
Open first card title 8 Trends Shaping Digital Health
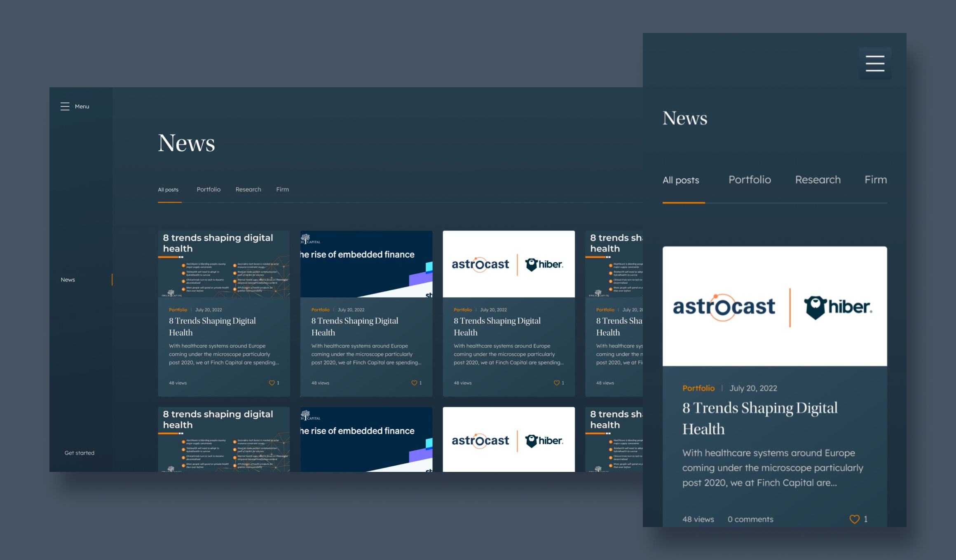(x=212, y=327)
